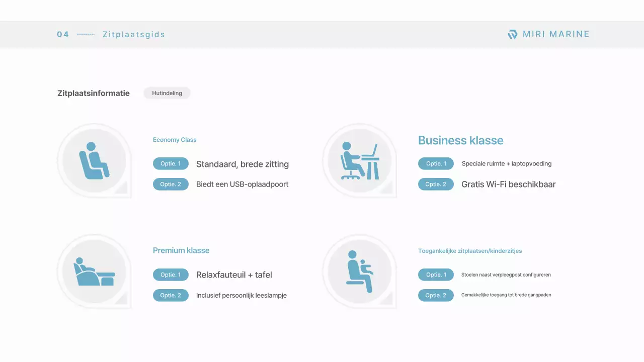Image resolution: width=644 pixels, height=362 pixels.
Task: Click the Premium klasse recliner icon
Action: (x=94, y=272)
